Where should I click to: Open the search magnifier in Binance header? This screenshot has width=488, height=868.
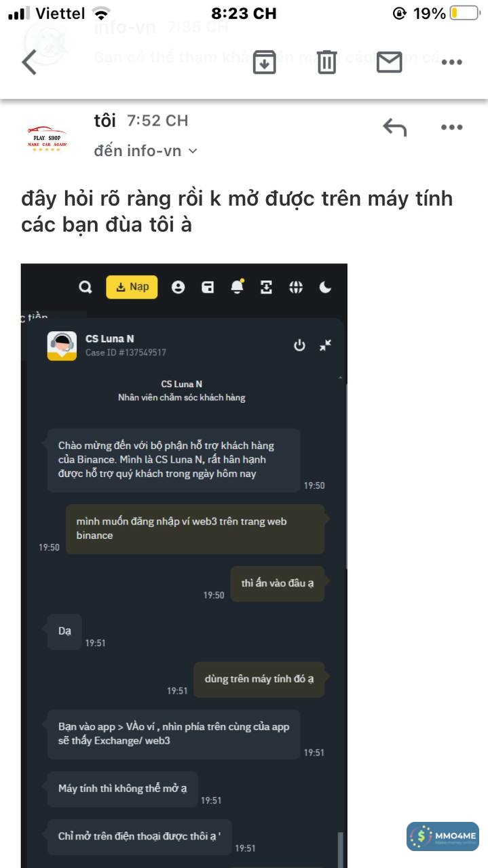click(85, 288)
